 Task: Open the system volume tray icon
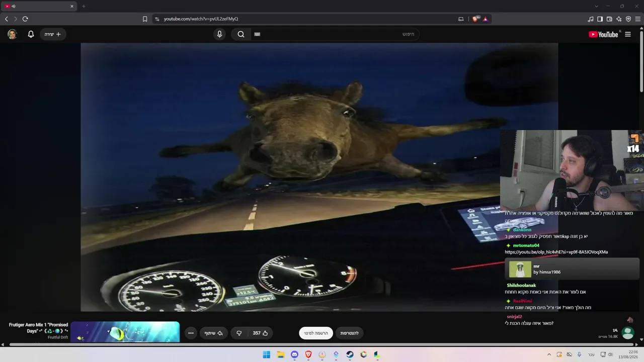pyautogui.click(x=610, y=354)
